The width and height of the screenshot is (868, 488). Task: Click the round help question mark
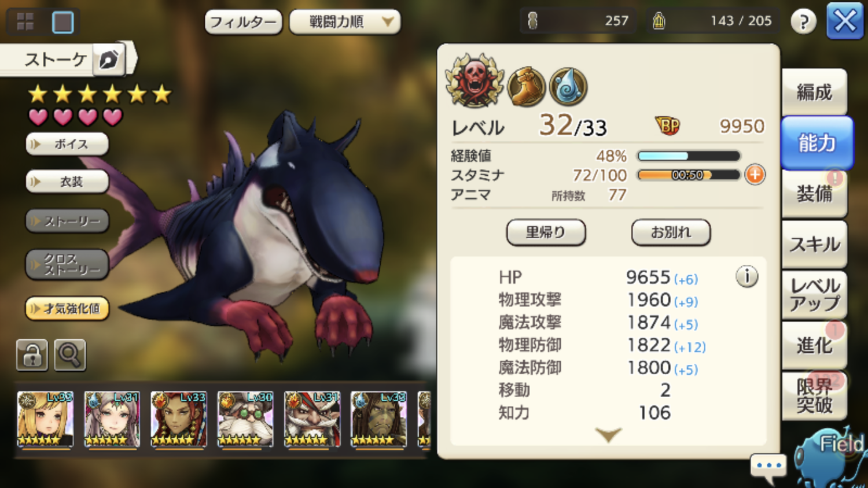coord(803,21)
